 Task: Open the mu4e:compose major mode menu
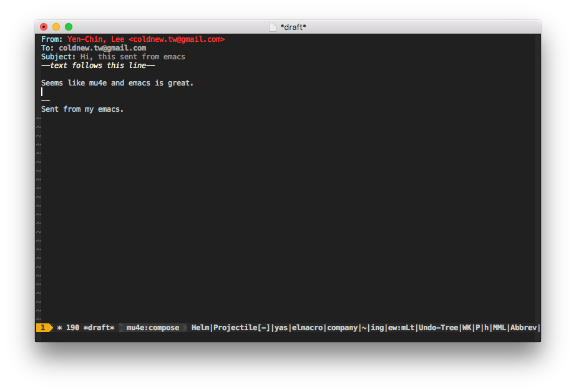pyautogui.click(x=152, y=328)
